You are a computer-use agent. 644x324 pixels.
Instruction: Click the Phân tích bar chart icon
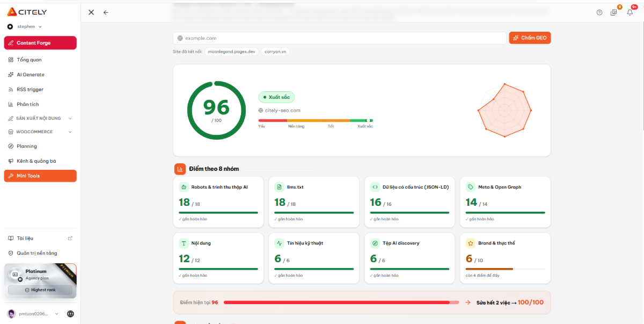click(11, 104)
